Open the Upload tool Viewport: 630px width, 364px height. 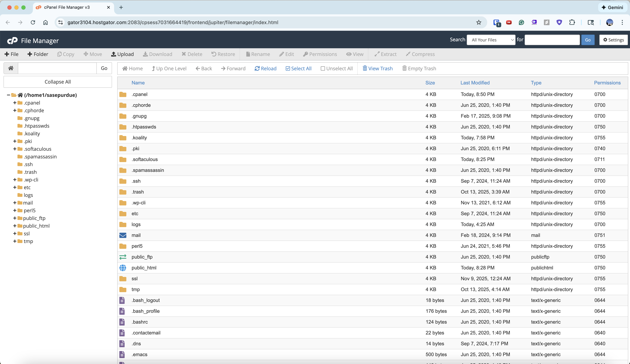click(122, 54)
